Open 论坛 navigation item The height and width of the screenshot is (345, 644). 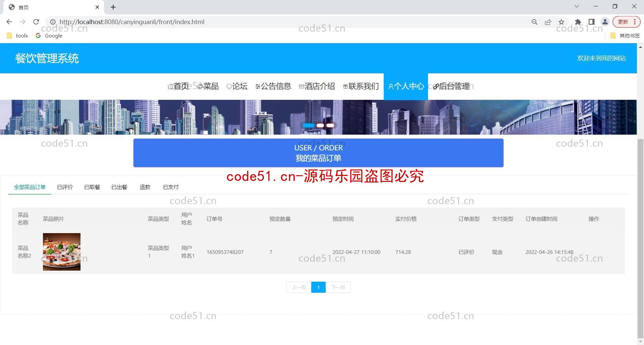(237, 86)
